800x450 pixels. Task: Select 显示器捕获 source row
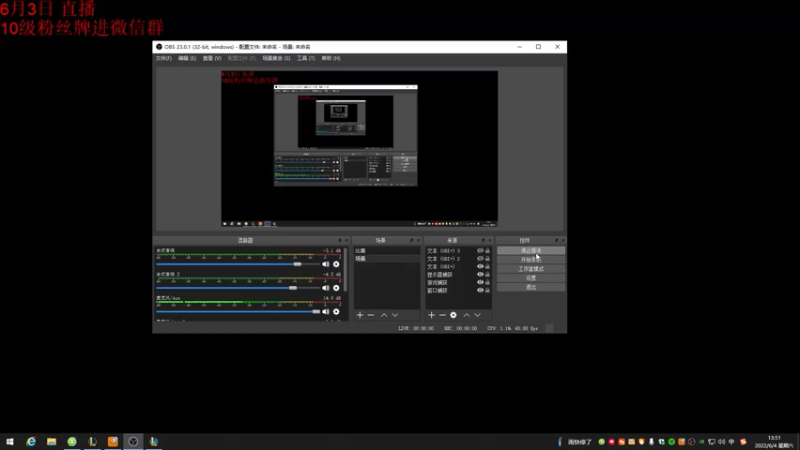click(458, 274)
